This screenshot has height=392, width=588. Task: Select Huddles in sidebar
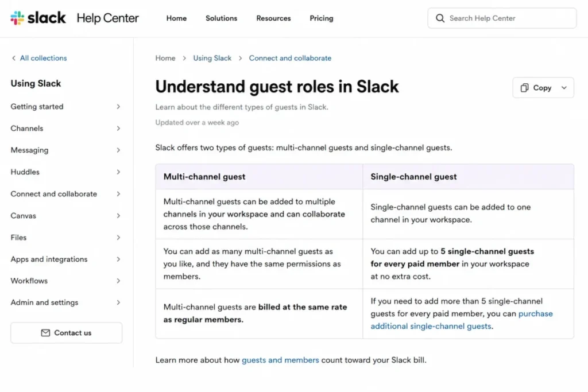25,172
